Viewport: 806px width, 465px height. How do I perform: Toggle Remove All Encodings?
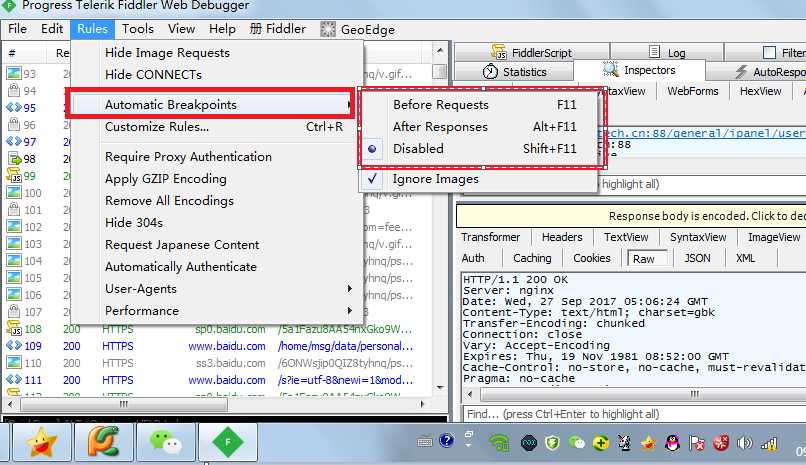click(217, 201)
